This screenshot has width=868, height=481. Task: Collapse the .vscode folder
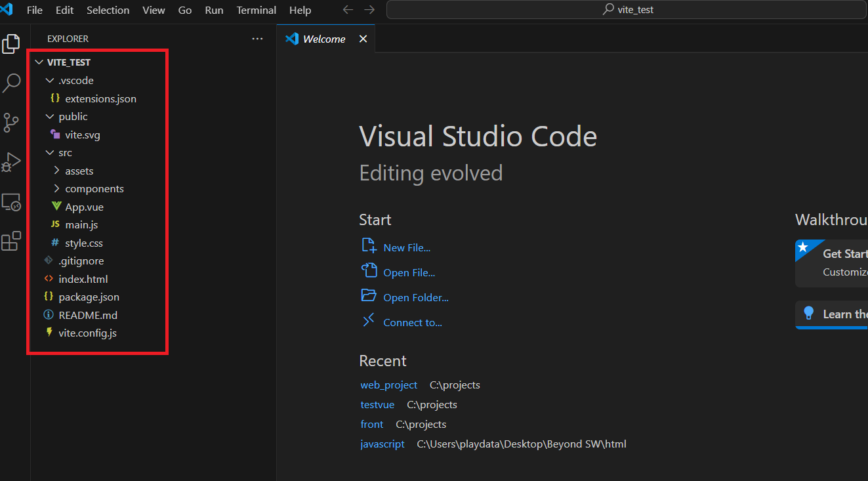pyautogui.click(x=50, y=80)
